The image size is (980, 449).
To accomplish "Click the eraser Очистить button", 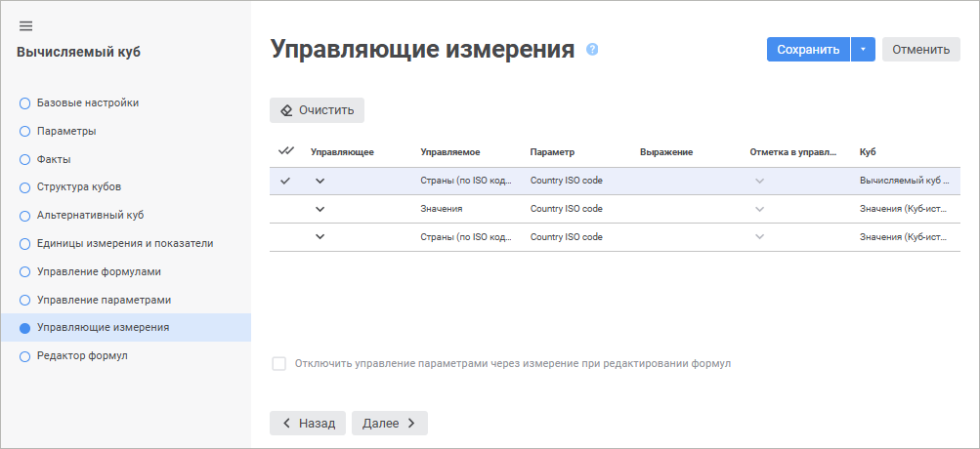I will click(317, 110).
